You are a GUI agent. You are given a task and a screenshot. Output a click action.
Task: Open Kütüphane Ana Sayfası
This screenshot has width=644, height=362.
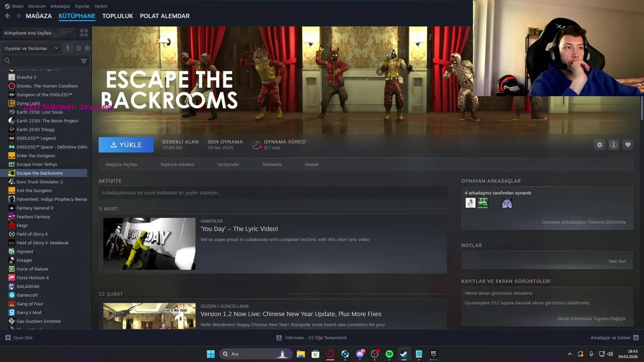[x=28, y=33]
